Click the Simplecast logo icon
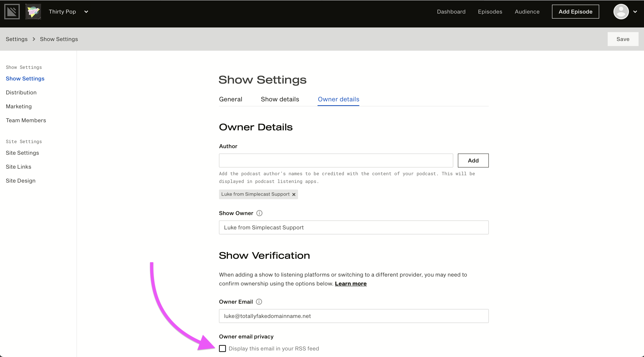Viewport: 644px width, 357px height. [x=12, y=12]
